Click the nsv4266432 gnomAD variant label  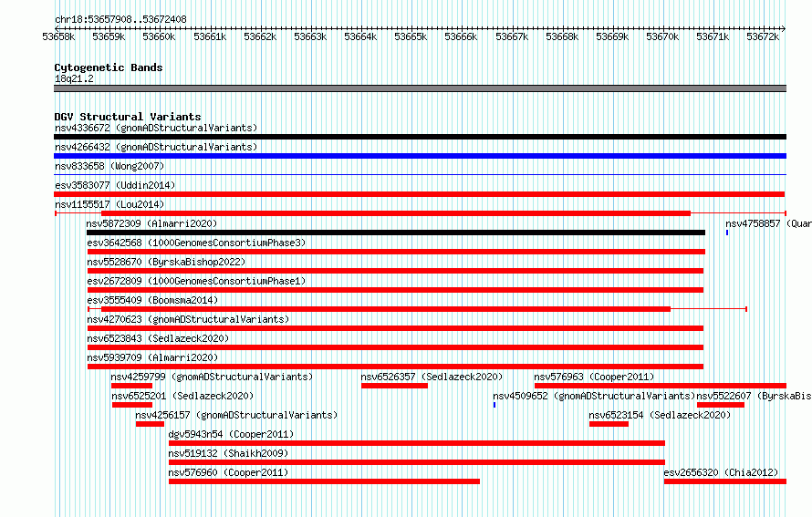pos(156,147)
